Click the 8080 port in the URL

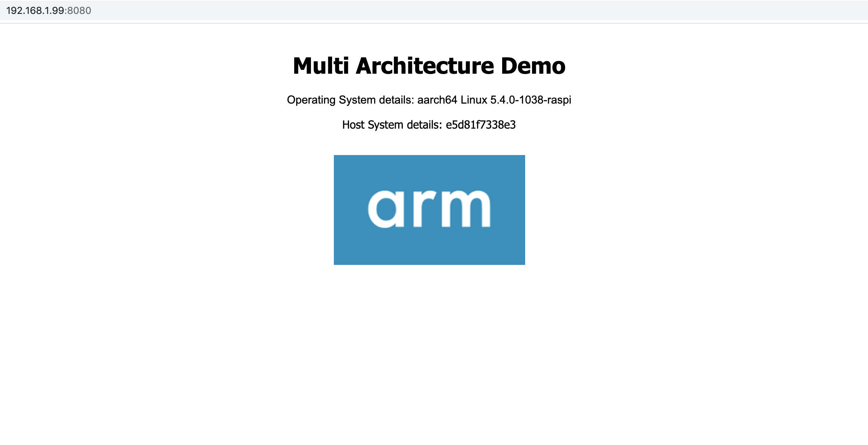[79, 10]
